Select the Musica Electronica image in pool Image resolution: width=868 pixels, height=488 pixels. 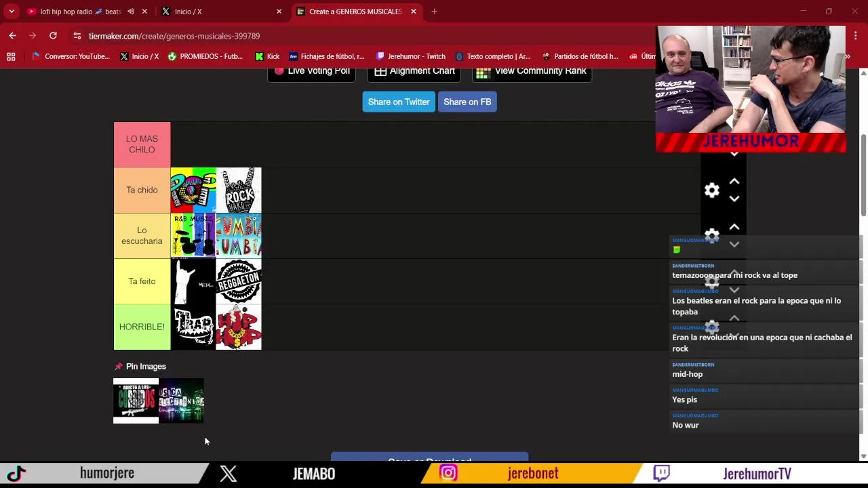181,401
